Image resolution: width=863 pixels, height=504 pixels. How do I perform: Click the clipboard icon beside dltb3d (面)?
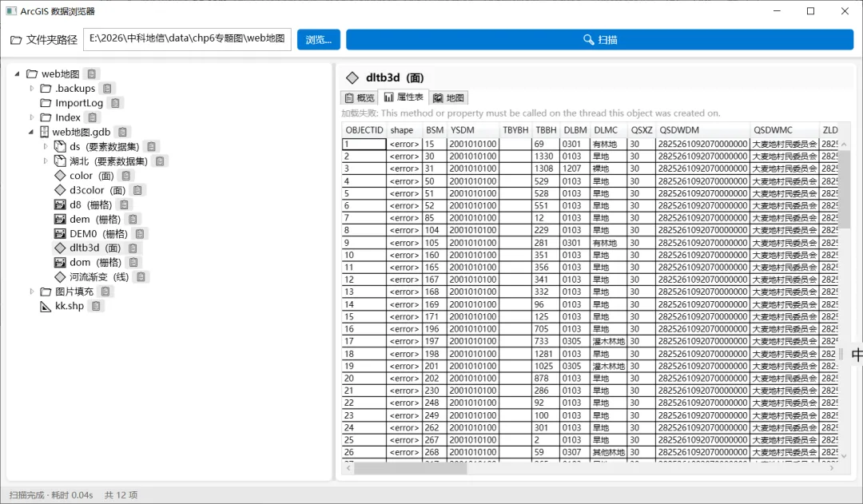[x=133, y=248]
